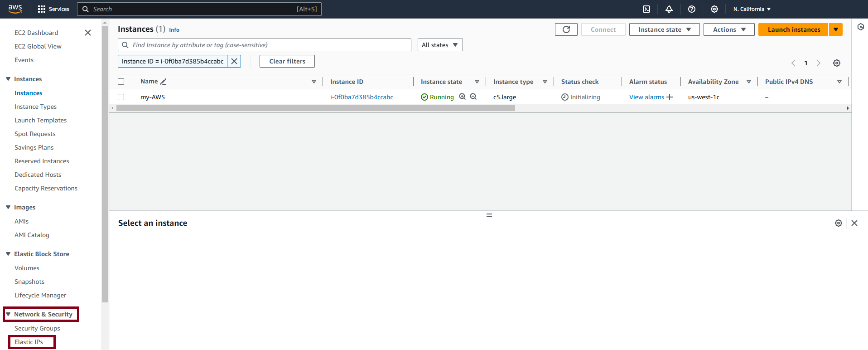Select all instances checkbox
The width and height of the screenshot is (868, 350).
pyautogui.click(x=121, y=82)
